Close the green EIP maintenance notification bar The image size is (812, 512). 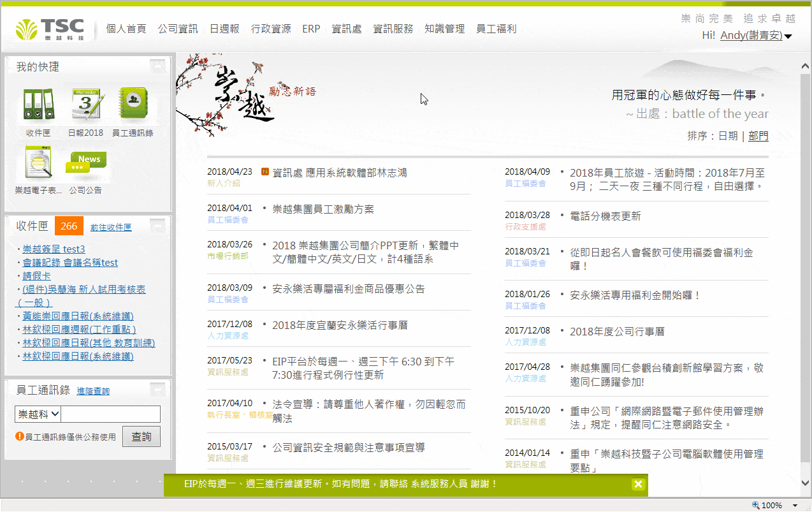tap(638, 484)
